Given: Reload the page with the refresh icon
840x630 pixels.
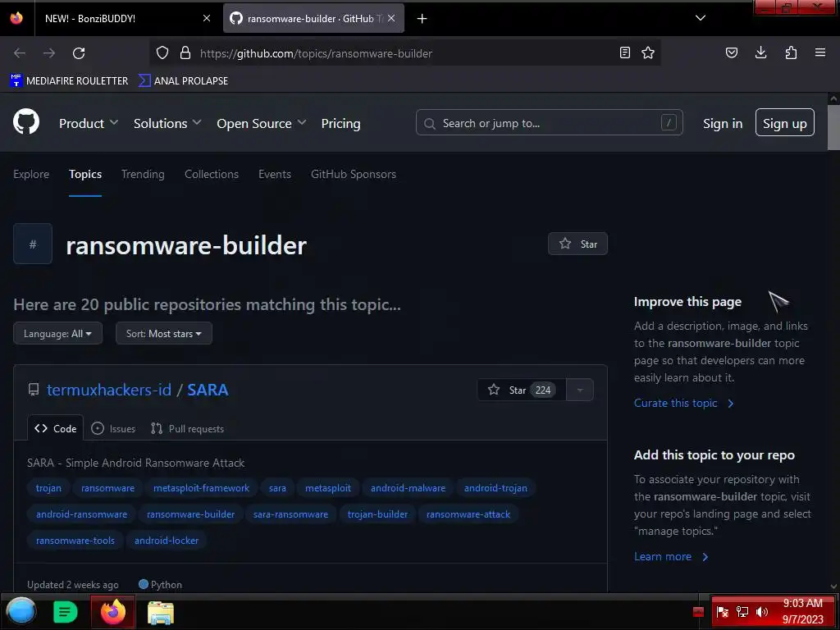Looking at the screenshot, I should point(79,53).
